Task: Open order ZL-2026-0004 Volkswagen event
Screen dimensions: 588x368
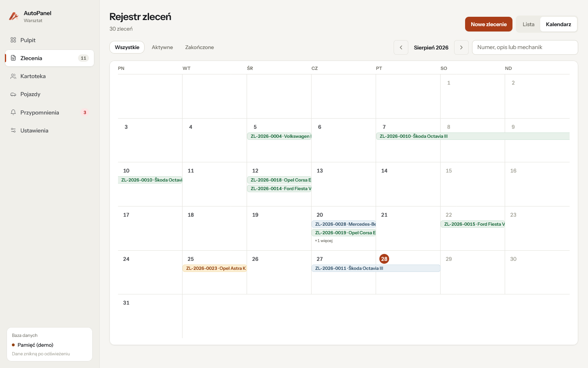Action: point(279,136)
